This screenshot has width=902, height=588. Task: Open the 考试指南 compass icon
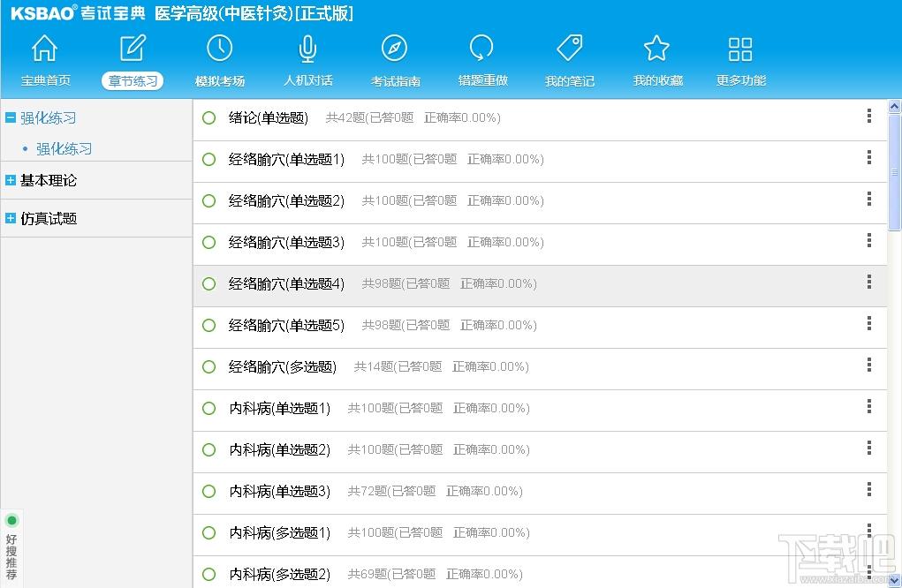click(395, 49)
